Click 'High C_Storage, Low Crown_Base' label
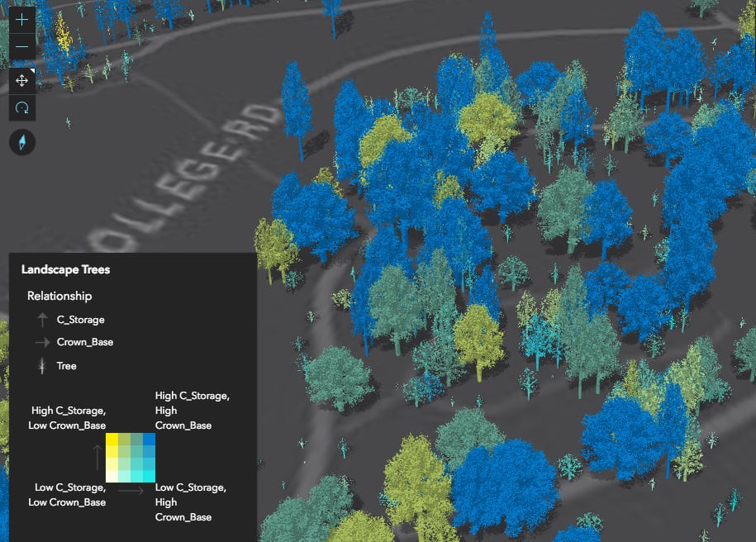 click(67, 418)
